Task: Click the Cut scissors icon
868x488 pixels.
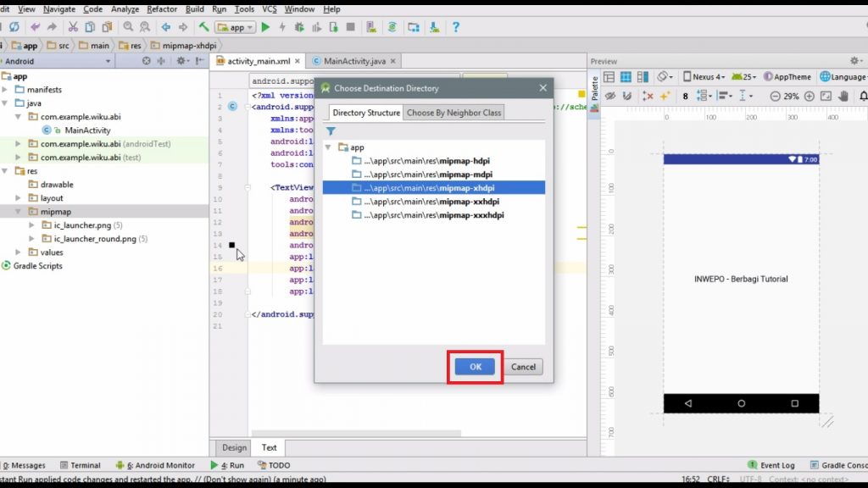Action: tap(73, 27)
